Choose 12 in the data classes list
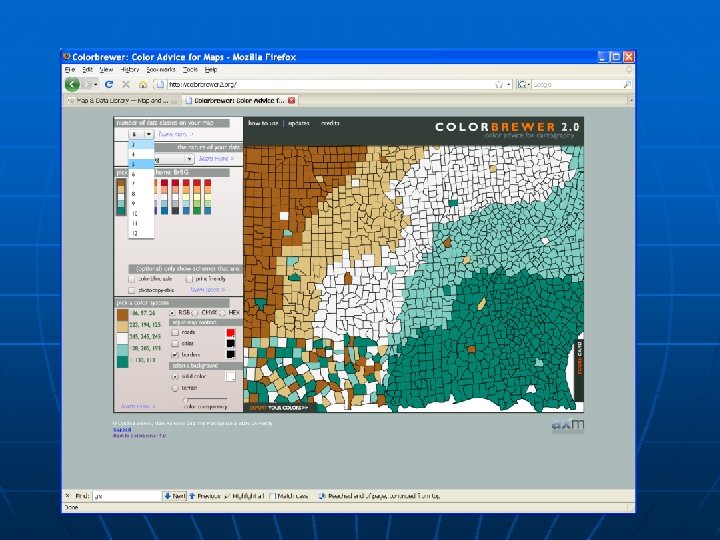Screen dimensions: 720x540 coord(141,233)
